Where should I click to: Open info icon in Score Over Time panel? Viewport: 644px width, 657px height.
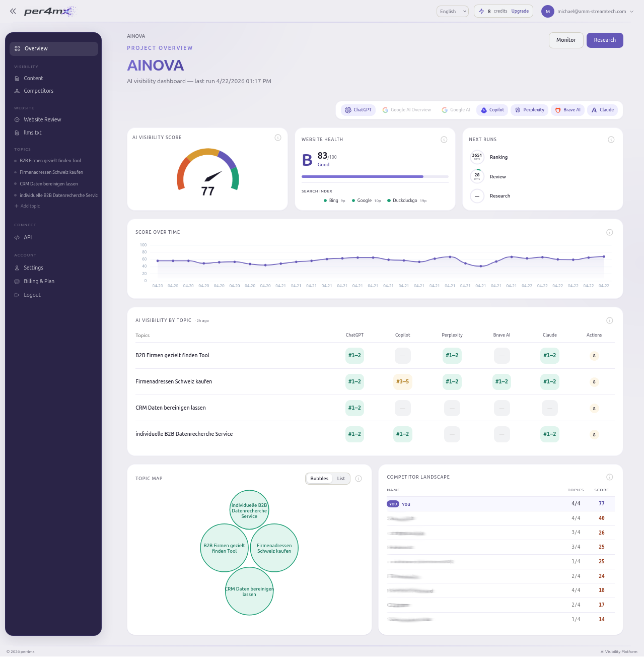[610, 232]
